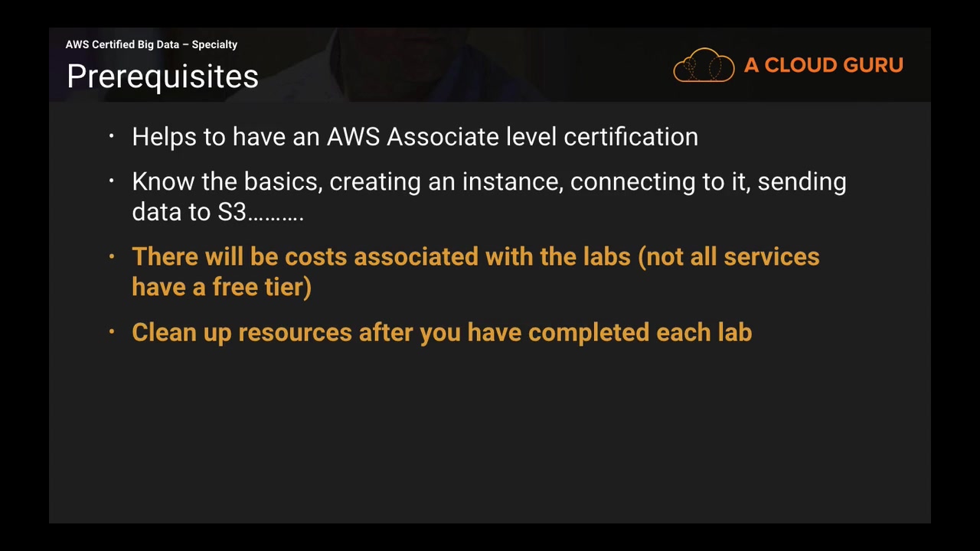
Task: Click the "completed each lab" text
Action: [640, 332]
